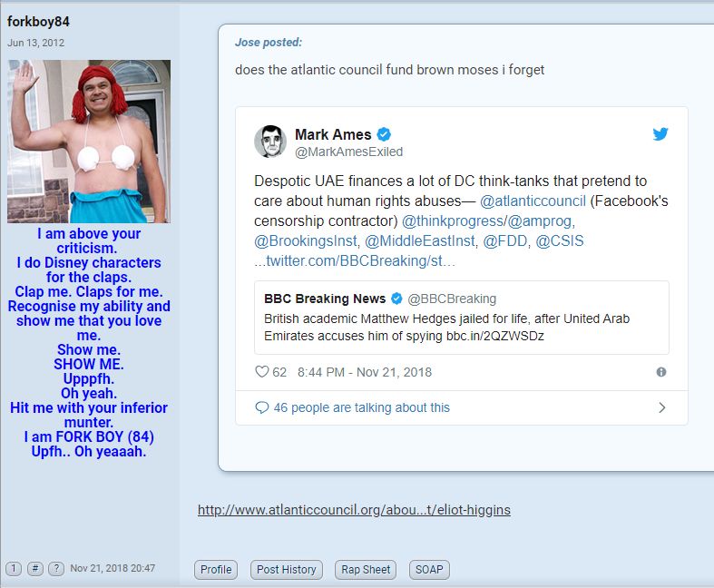The image size is (714, 588).
Task: Click the SOAP button
Action: 429,570
